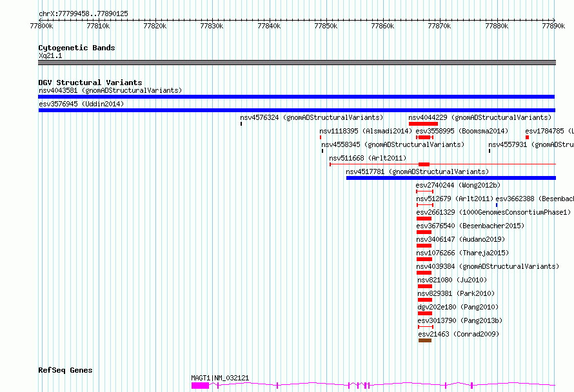Click the blue esv3576945 variant bar
This screenshot has height=392, width=574.
297,110
